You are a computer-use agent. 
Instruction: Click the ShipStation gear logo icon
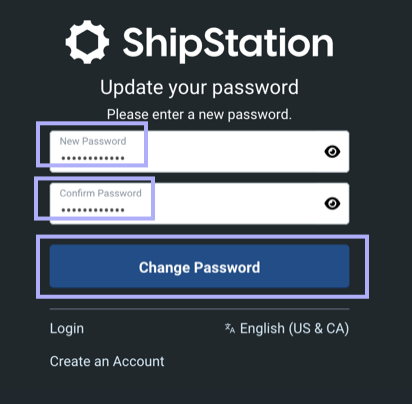click(87, 42)
